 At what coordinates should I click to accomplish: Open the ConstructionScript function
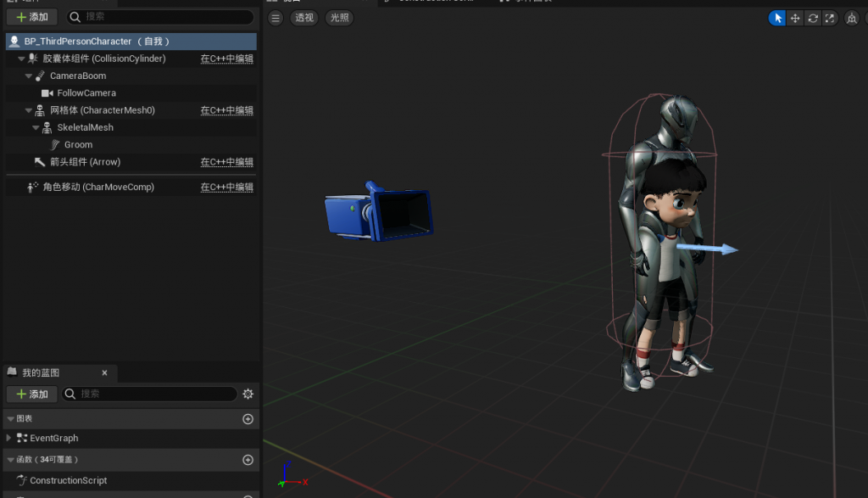point(68,480)
